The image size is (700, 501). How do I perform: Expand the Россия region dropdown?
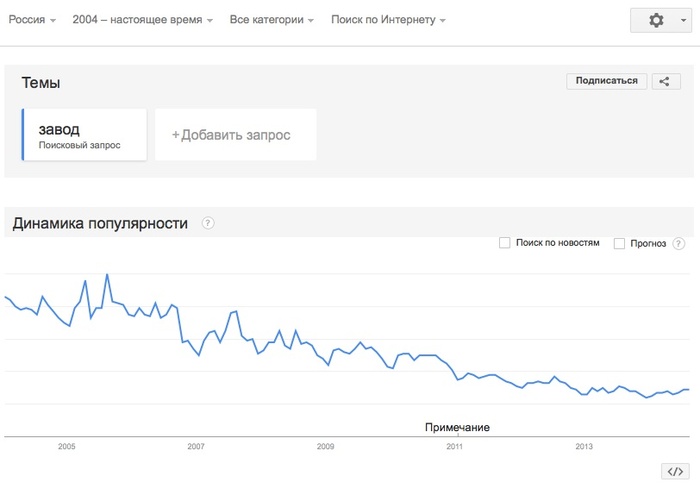click(32, 20)
